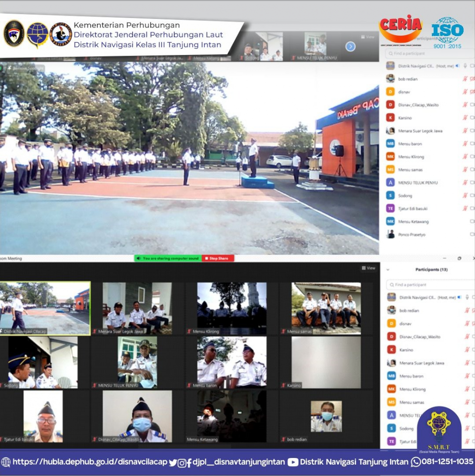Click the red K avatar beside Karsino in the upper list

pyautogui.click(x=390, y=118)
